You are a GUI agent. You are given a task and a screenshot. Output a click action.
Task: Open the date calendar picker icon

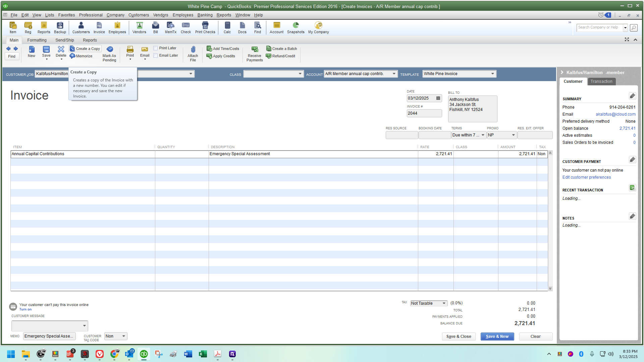[x=438, y=98]
